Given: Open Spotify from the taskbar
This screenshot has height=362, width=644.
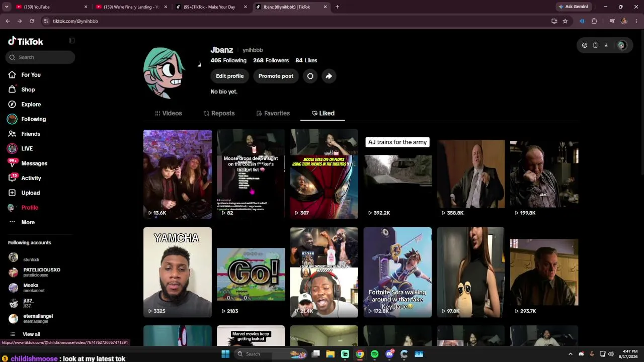Looking at the screenshot, I should (x=375, y=354).
